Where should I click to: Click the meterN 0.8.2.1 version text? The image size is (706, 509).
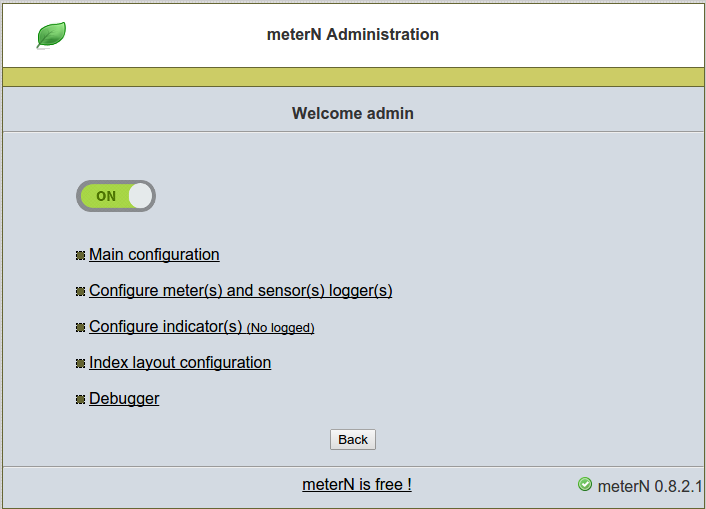coord(650,486)
